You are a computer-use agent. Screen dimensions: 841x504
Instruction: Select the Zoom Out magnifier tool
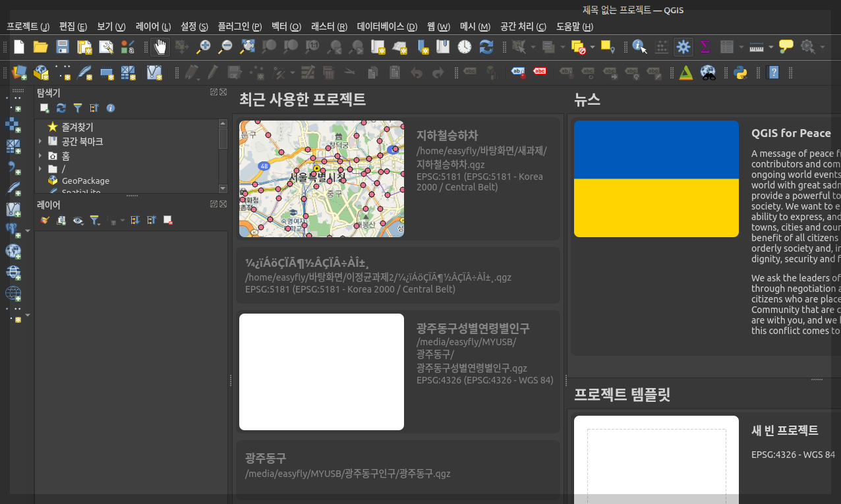pos(225,47)
